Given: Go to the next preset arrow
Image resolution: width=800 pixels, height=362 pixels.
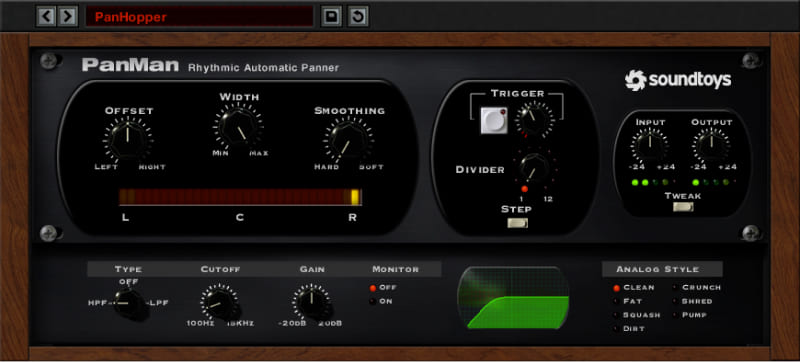Looking at the screenshot, I should click(67, 17).
